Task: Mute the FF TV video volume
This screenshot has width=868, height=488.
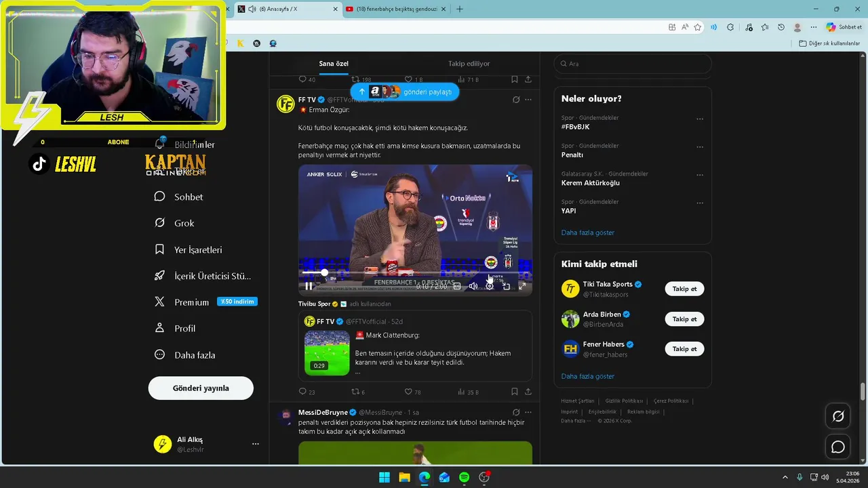Action: pos(473,286)
